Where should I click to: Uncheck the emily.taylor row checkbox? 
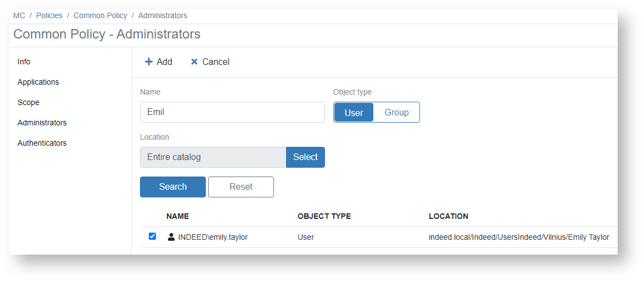coord(153,236)
